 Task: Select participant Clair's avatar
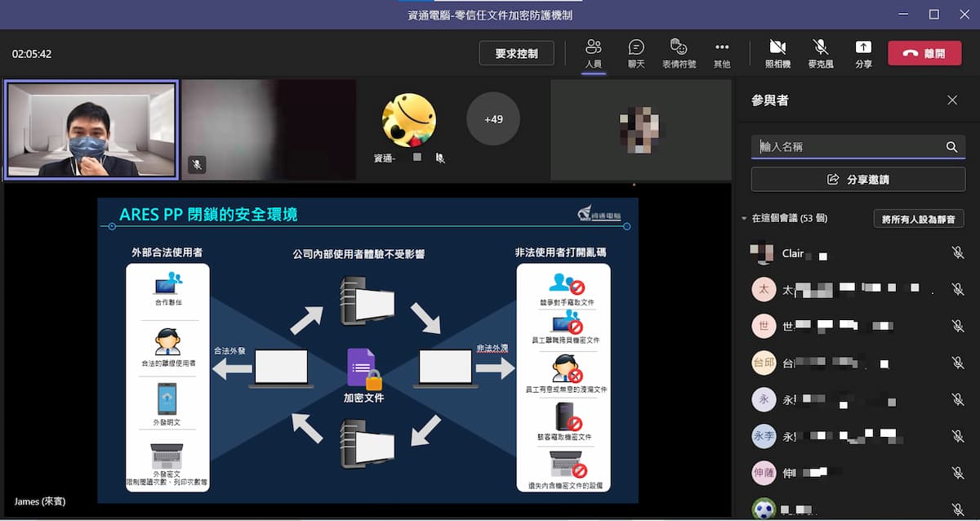764,253
